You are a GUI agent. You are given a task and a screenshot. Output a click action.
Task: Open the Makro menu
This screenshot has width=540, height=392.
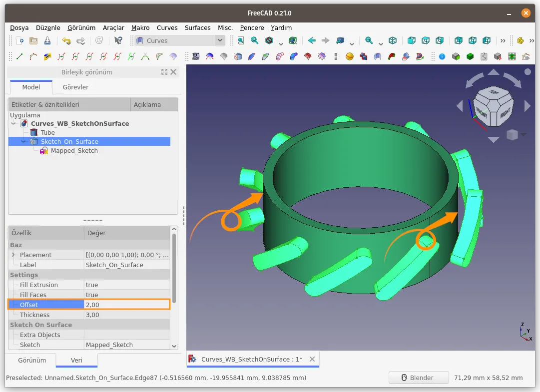point(140,28)
